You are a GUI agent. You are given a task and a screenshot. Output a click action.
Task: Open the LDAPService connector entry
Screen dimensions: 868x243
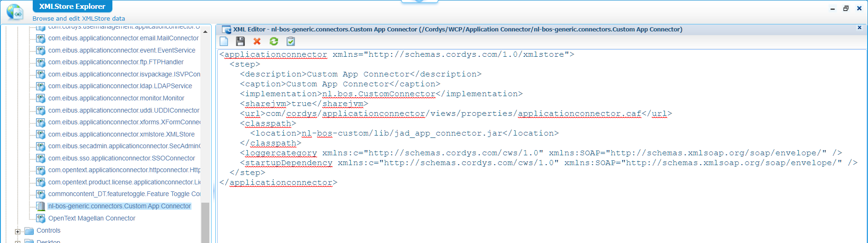pos(120,86)
